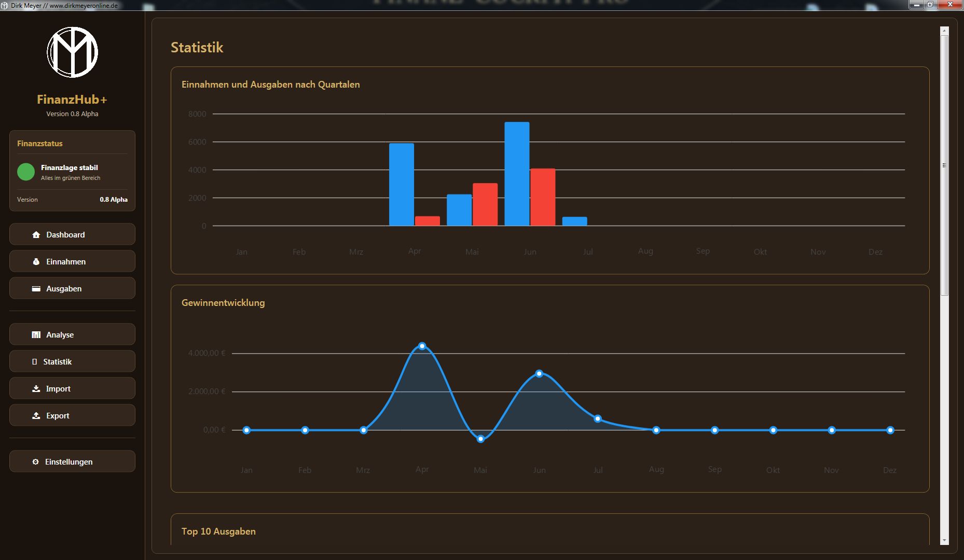Screen dimensions: 964x560
Task: Open the Import page
Action: [72, 388]
